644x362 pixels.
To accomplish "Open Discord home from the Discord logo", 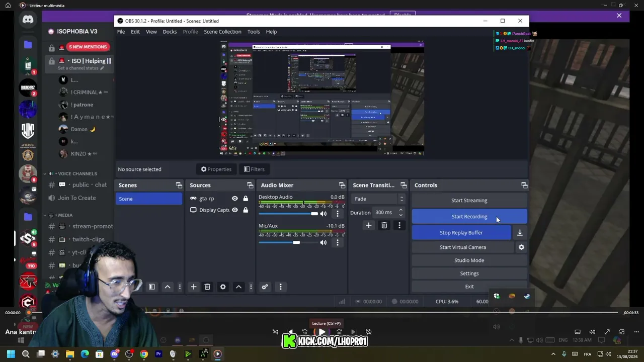I will coord(28,20).
